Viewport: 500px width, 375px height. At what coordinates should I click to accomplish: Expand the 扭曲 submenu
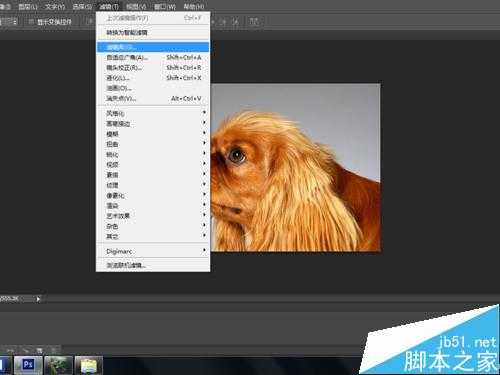(x=153, y=144)
